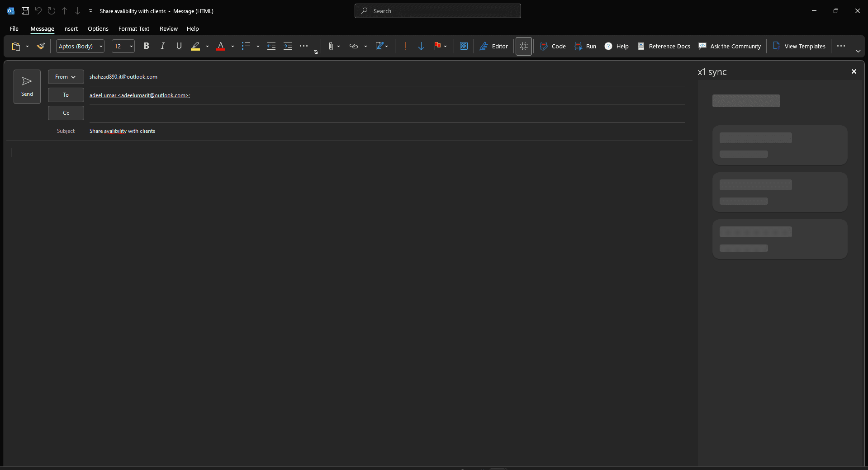Go to Previous Item arrow
The image size is (868, 470).
click(x=65, y=11)
